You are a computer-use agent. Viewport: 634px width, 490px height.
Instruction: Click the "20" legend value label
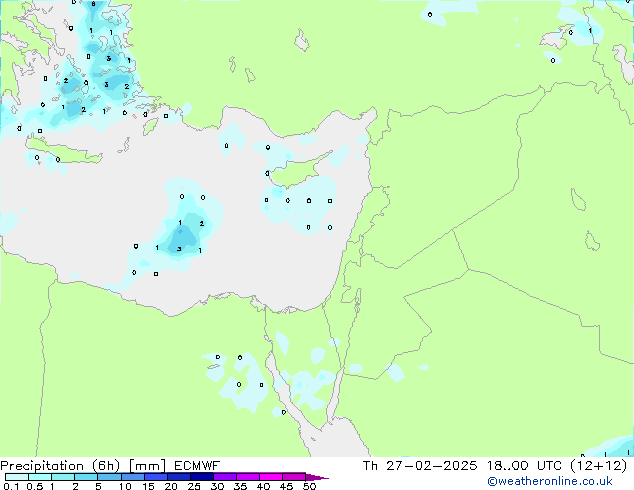[171, 486]
